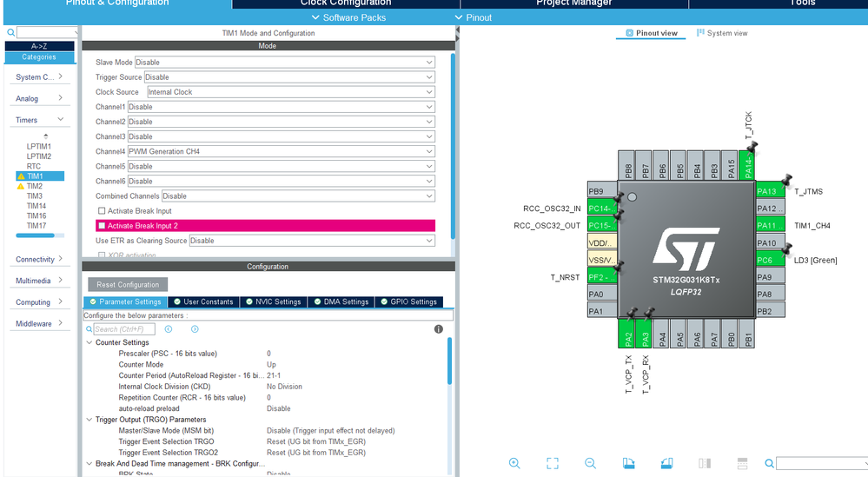Click the horizontal split view icon
Image resolution: width=868 pixels, height=477 pixels.
pos(742,463)
